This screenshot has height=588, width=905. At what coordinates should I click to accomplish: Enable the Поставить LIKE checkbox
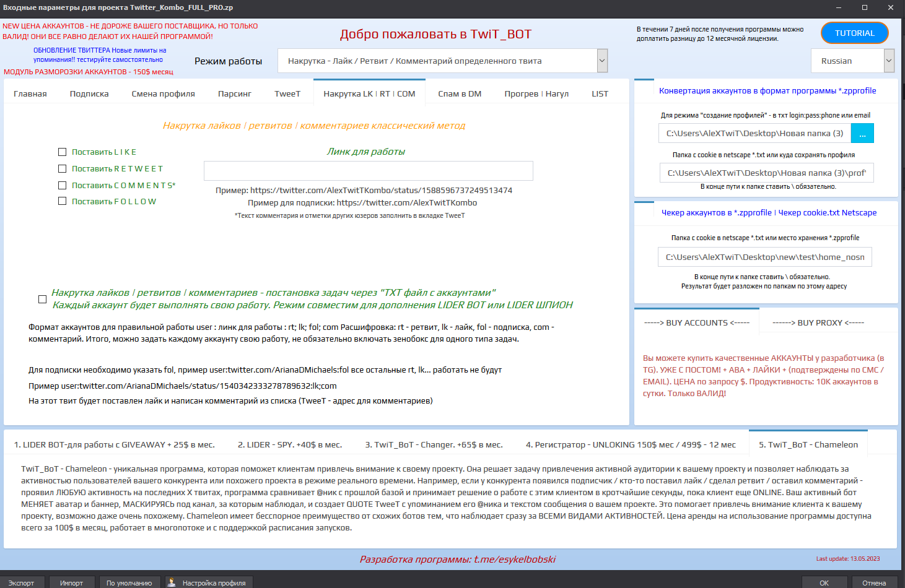click(62, 152)
